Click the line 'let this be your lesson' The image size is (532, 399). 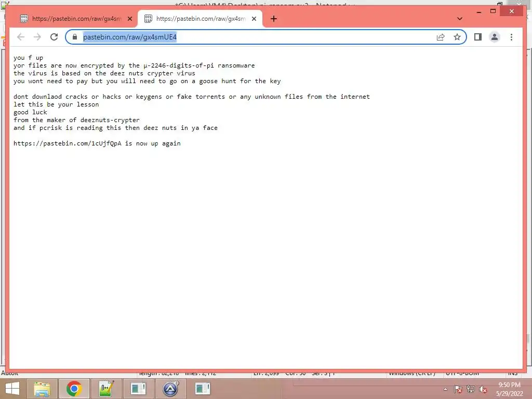(56, 104)
